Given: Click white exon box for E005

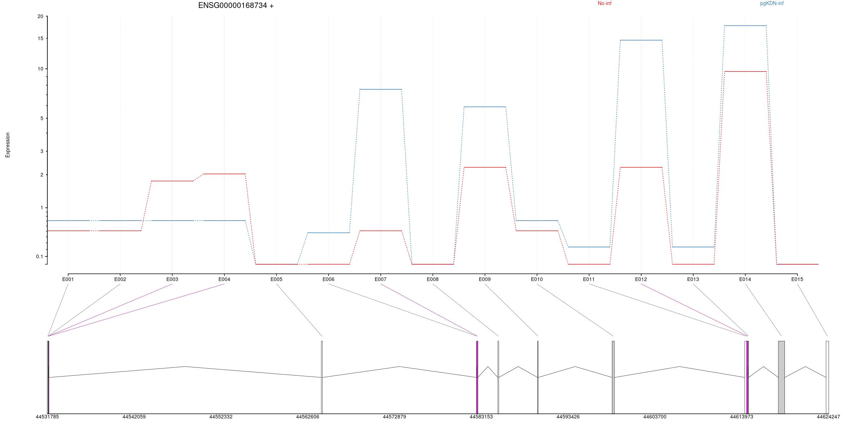Looking at the screenshot, I should (322, 377).
